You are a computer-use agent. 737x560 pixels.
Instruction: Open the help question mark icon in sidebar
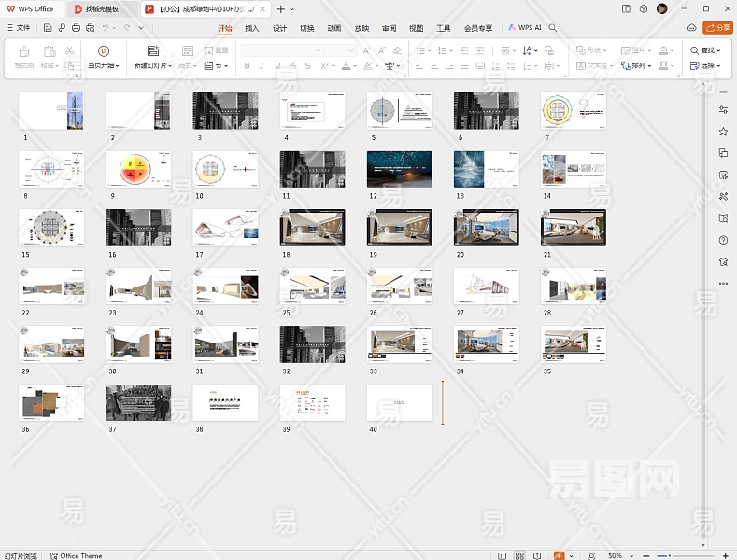click(x=723, y=240)
